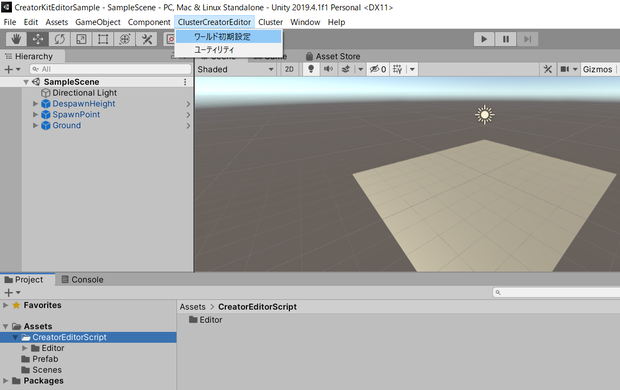Switch to the Project tab
The width and height of the screenshot is (620, 390).
(28, 280)
